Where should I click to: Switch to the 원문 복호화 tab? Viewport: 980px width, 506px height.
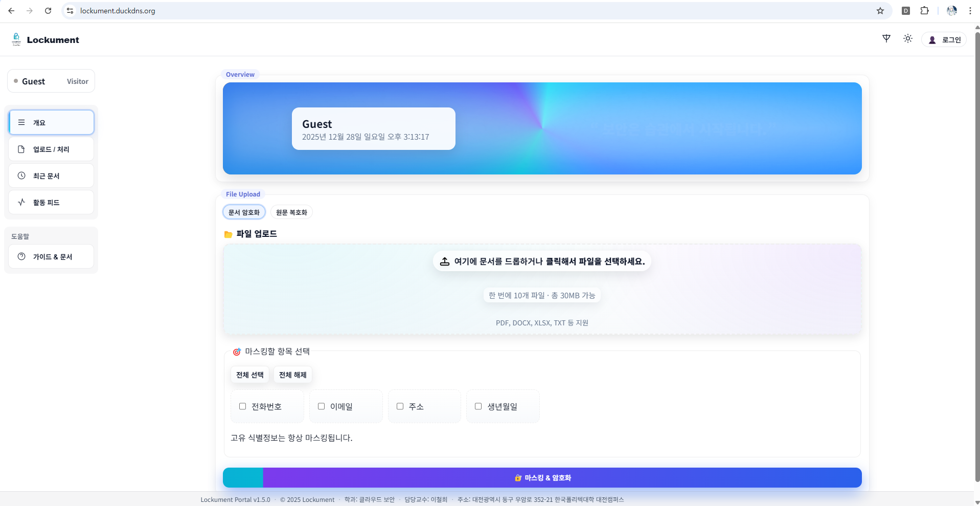[291, 212]
